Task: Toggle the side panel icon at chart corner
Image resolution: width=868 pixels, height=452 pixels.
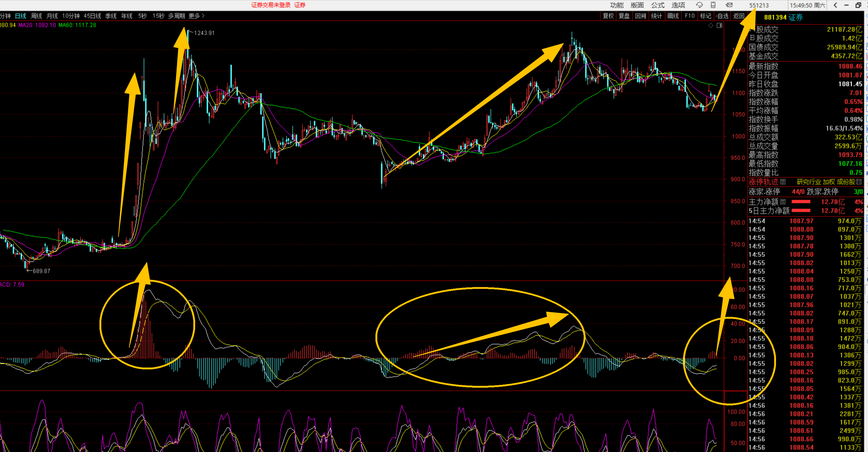Action: click(x=719, y=25)
